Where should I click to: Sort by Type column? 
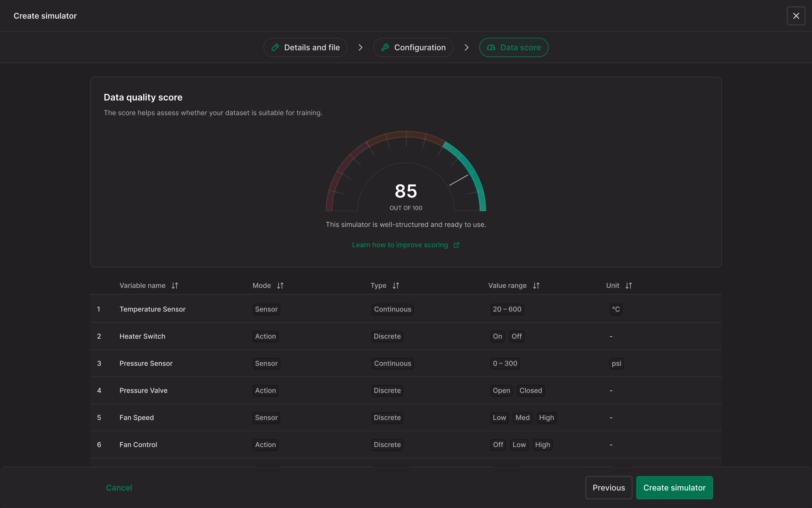tap(396, 286)
